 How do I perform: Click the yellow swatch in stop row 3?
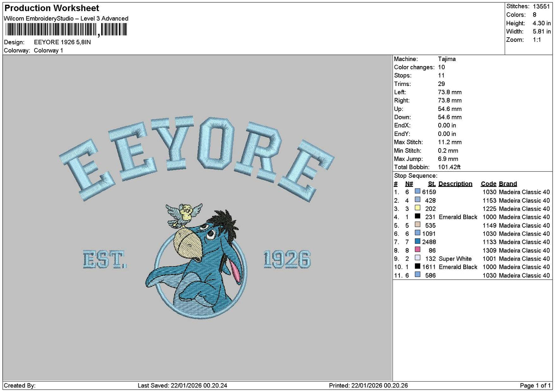[x=417, y=208]
